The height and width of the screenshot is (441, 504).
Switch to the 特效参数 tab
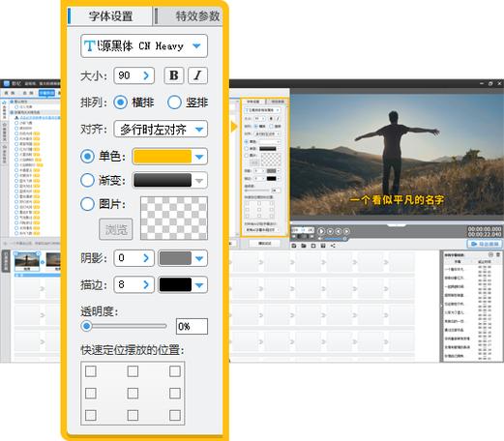[189, 16]
